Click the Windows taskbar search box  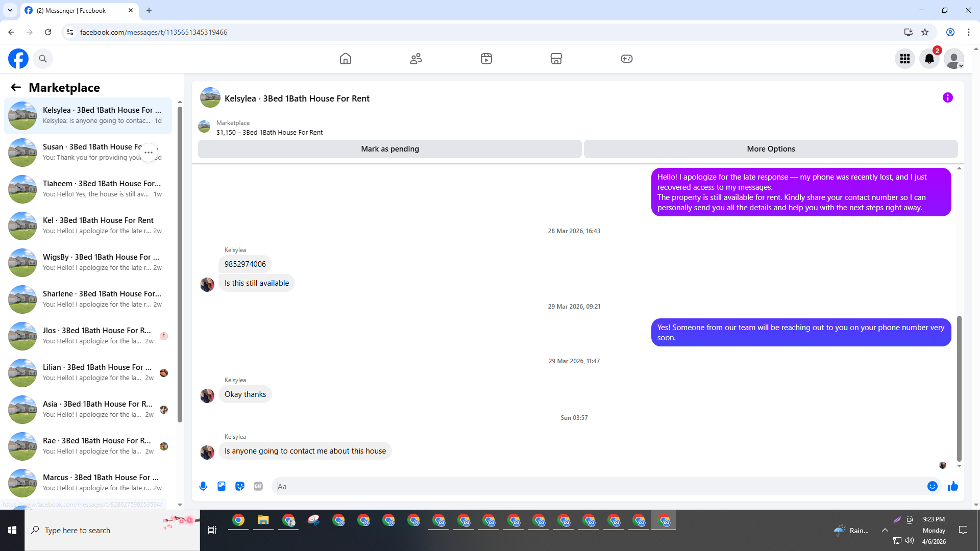click(x=112, y=530)
